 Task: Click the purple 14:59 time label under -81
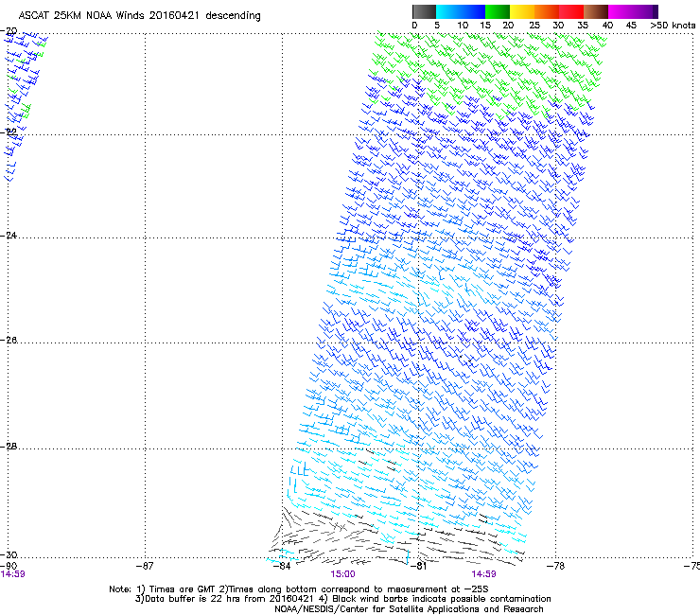pyautogui.click(x=483, y=574)
